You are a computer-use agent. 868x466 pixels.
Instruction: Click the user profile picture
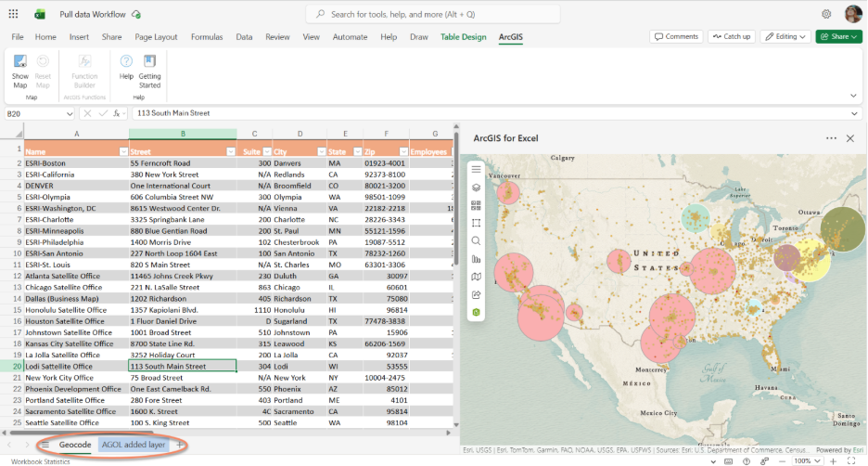tap(853, 14)
